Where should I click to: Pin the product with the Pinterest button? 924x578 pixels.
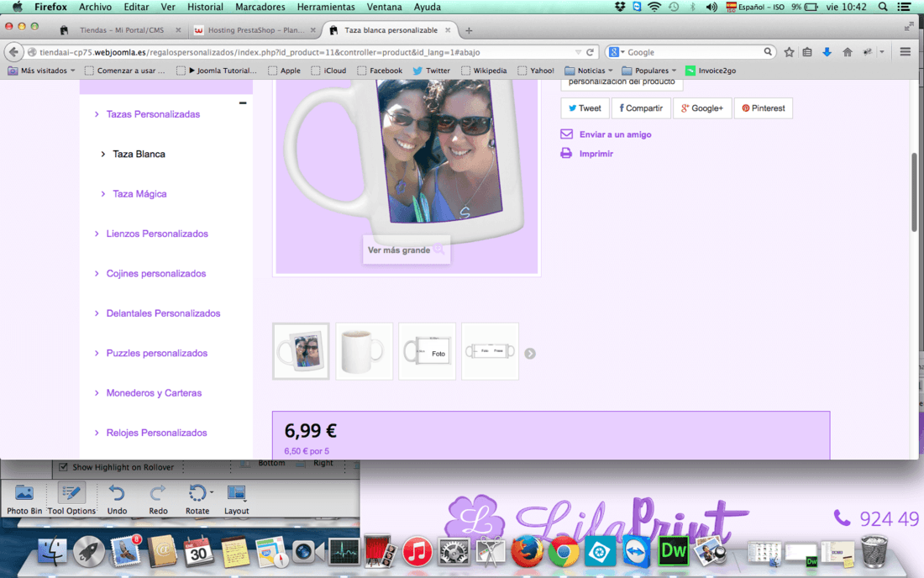pyautogui.click(x=763, y=108)
